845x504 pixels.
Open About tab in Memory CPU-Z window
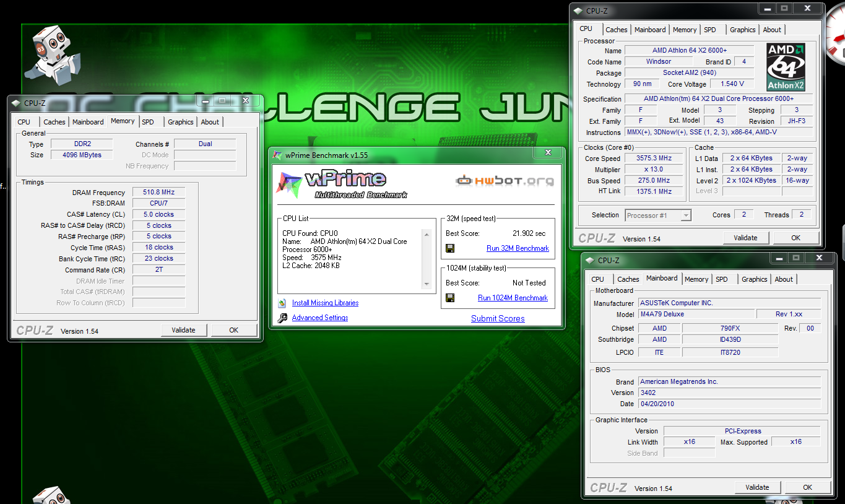pyautogui.click(x=210, y=122)
